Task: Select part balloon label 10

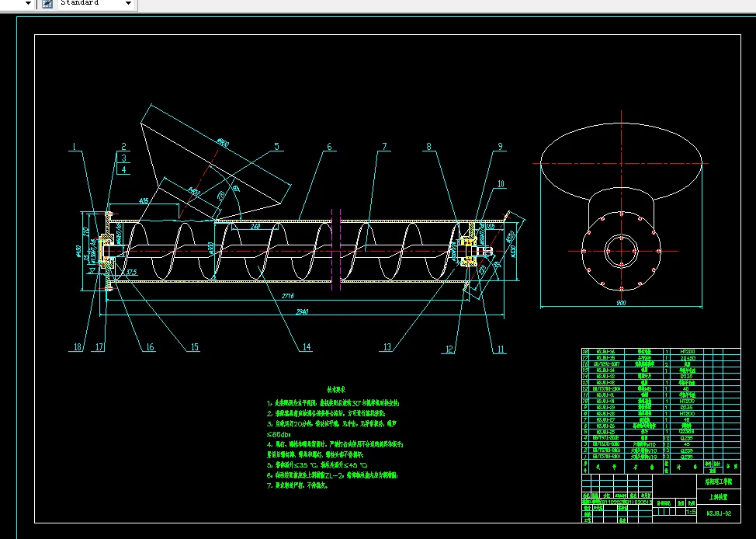Action: 501,184
